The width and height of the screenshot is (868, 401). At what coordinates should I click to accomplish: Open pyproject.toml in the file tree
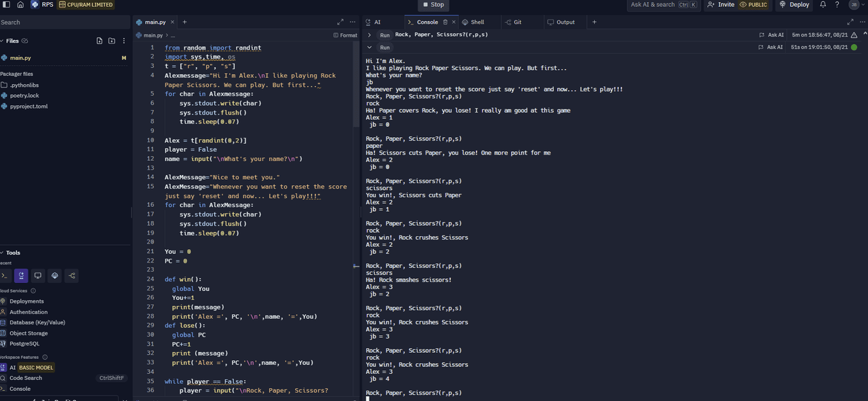pyautogui.click(x=28, y=107)
